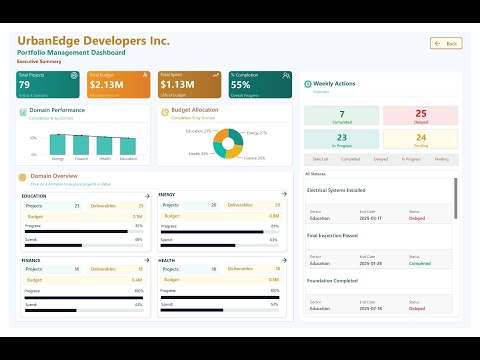The width and height of the screenshot is (480, 360).
Task: Click the Education slice of the donut chart
Action: (219, 135)
